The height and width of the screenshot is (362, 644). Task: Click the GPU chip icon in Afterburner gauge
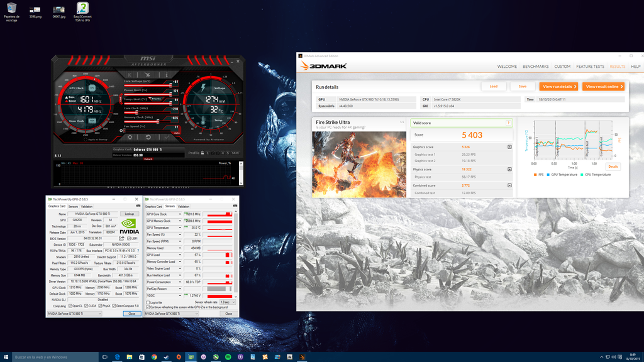pos(92,88)
